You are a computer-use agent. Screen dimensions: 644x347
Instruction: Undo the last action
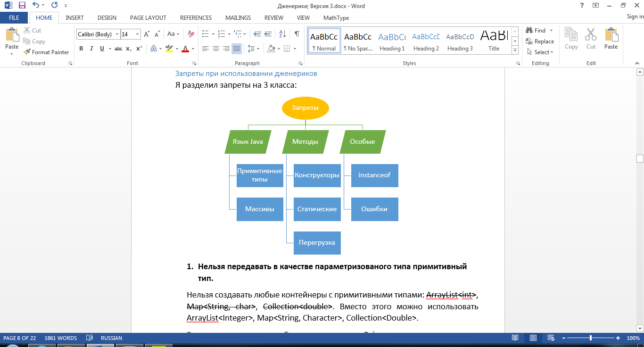tap(36, 6)
